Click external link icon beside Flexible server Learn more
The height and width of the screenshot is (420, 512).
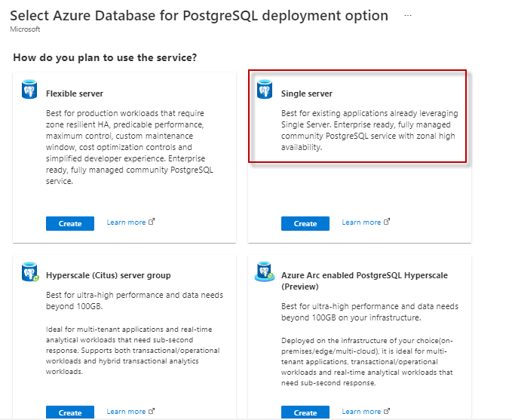(152, 222)
